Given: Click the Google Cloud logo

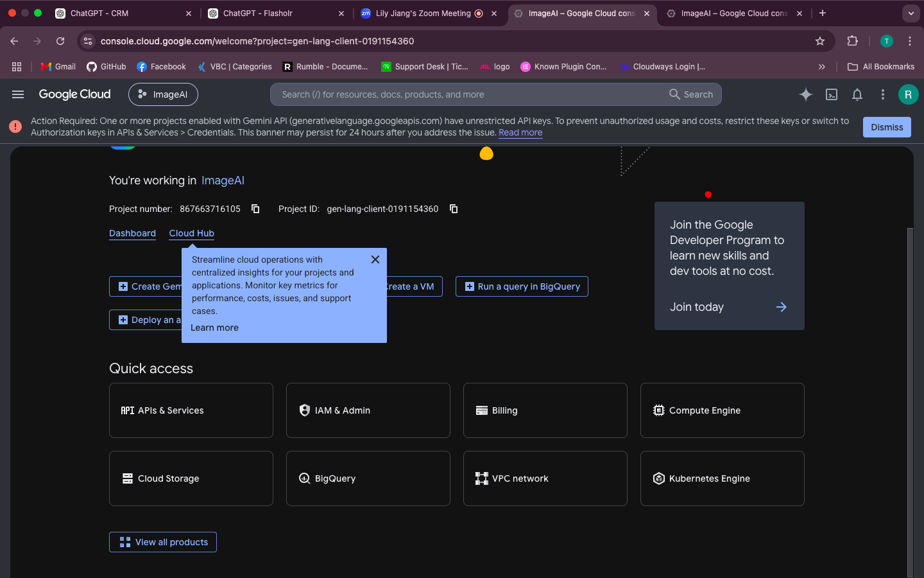Looking at the screenshot, I should pos(74,94).
